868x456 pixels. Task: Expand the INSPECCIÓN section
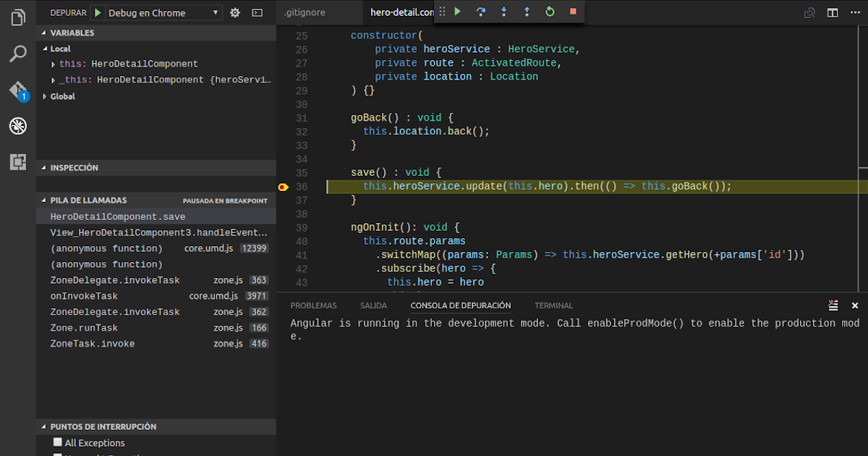(x=156, y=167)
